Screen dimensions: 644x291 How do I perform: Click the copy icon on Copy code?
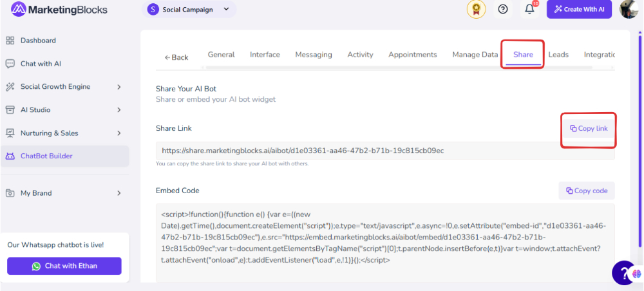[569, 191]
